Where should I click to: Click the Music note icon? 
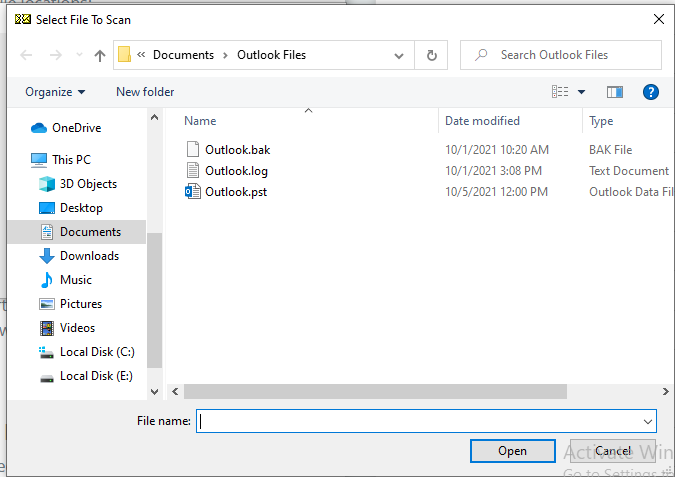46,280
